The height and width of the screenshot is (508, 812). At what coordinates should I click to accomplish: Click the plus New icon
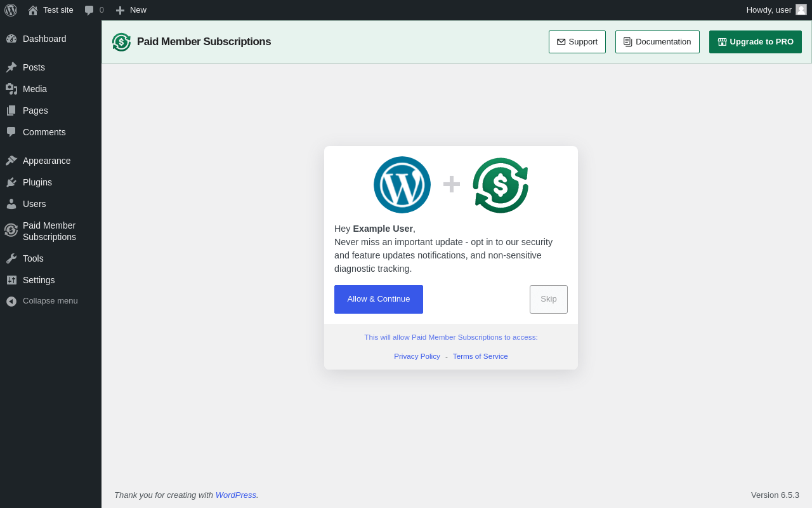coord(120,10)
